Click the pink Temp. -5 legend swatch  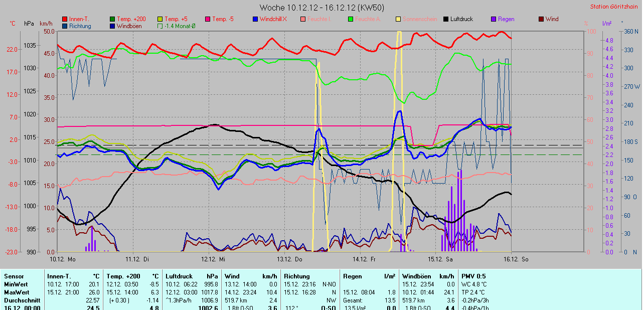pos(208,19)
